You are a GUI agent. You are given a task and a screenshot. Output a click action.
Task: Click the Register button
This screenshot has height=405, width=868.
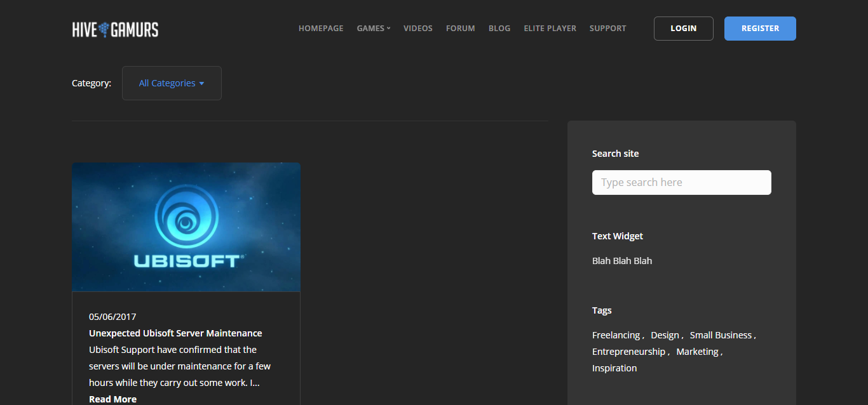(760, 29)
